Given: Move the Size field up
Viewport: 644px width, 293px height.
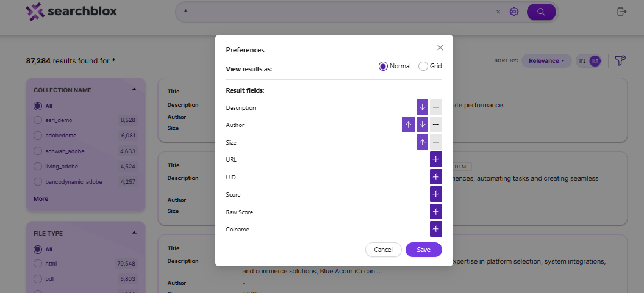Looking at the screenshot, I should point(422,142).
